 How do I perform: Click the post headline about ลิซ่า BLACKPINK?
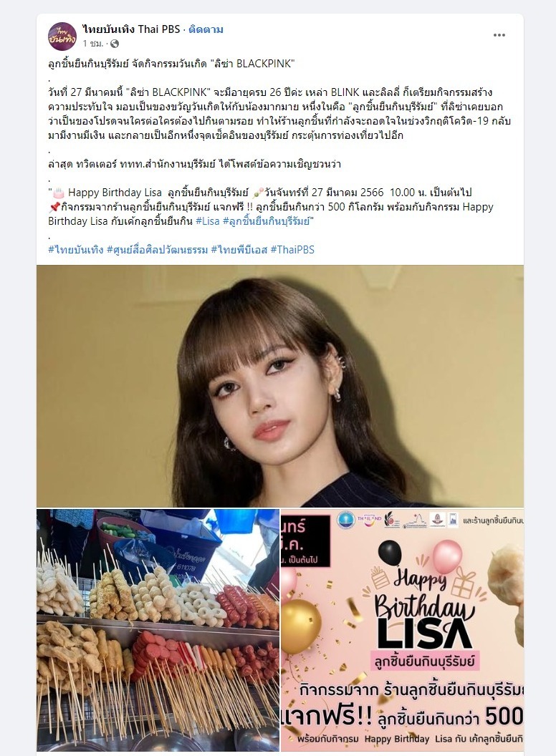[171, 64]
